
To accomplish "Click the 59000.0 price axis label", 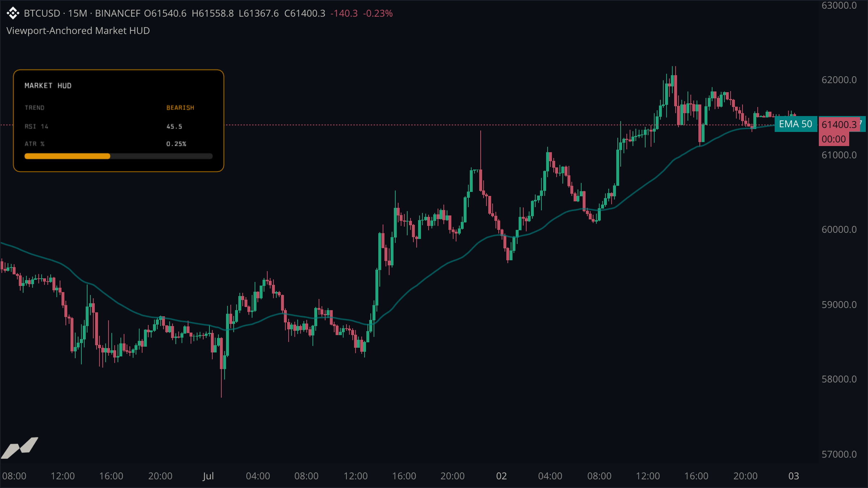I will [x=839, y=305].
